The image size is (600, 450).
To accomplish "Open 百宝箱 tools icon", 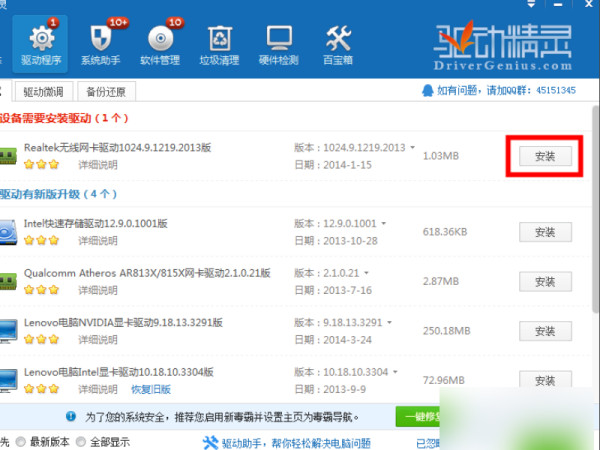I will 338,44.
